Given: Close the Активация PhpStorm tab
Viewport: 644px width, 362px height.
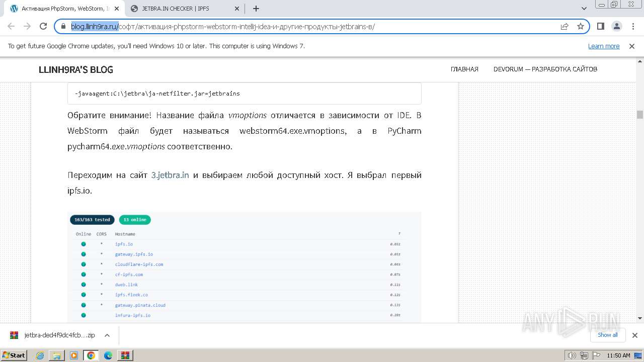Looking at the screenshot, I should (116, 9).
